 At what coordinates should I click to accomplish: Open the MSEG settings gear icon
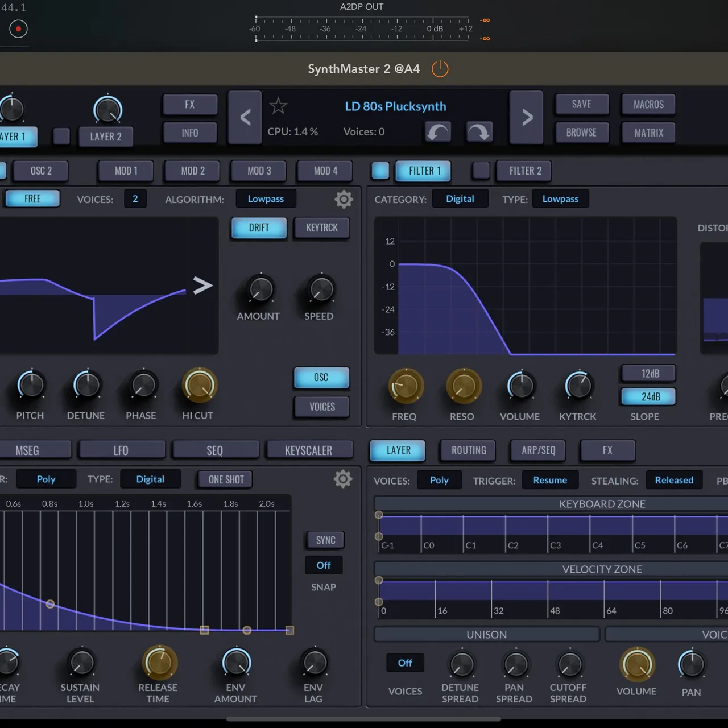(x=343, y=479)
